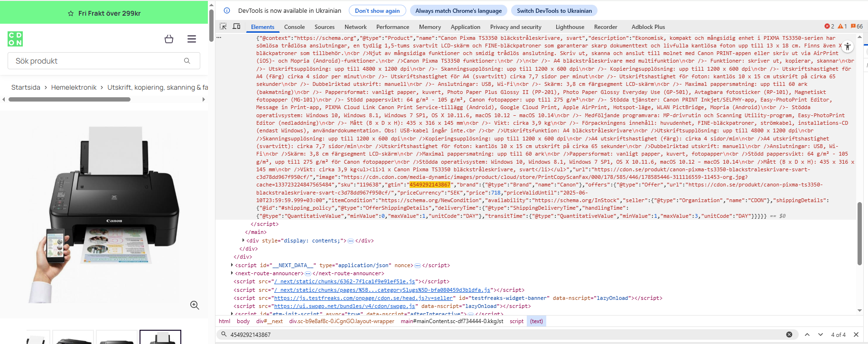
Task: Open the Recorder tab
Action: point(606,27)
